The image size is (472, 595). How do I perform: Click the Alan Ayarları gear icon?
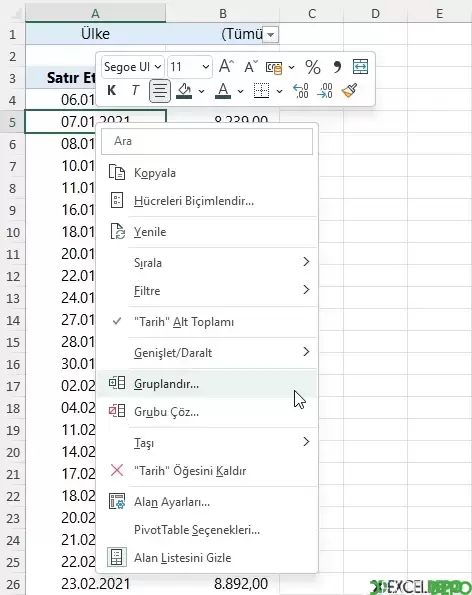pos(117,501)
